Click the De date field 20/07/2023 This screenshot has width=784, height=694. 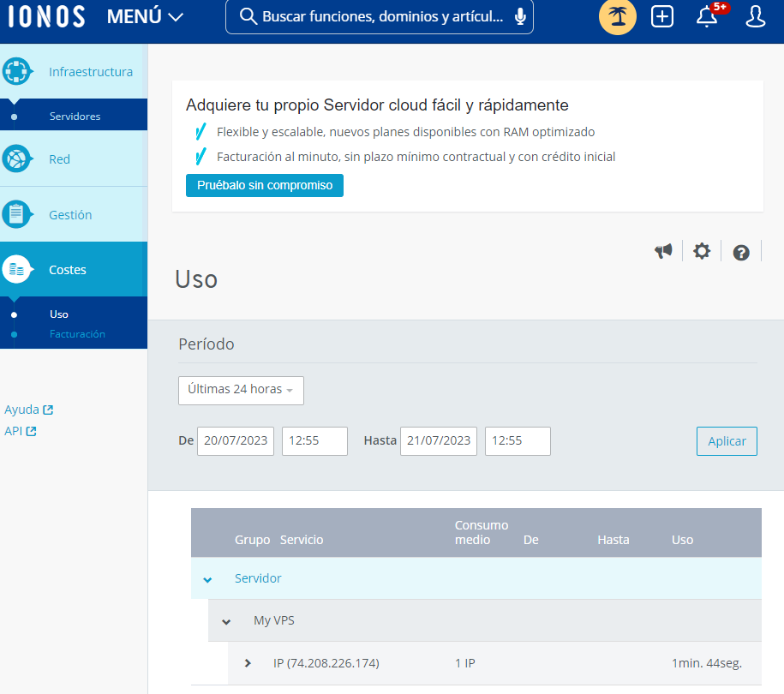236,441
